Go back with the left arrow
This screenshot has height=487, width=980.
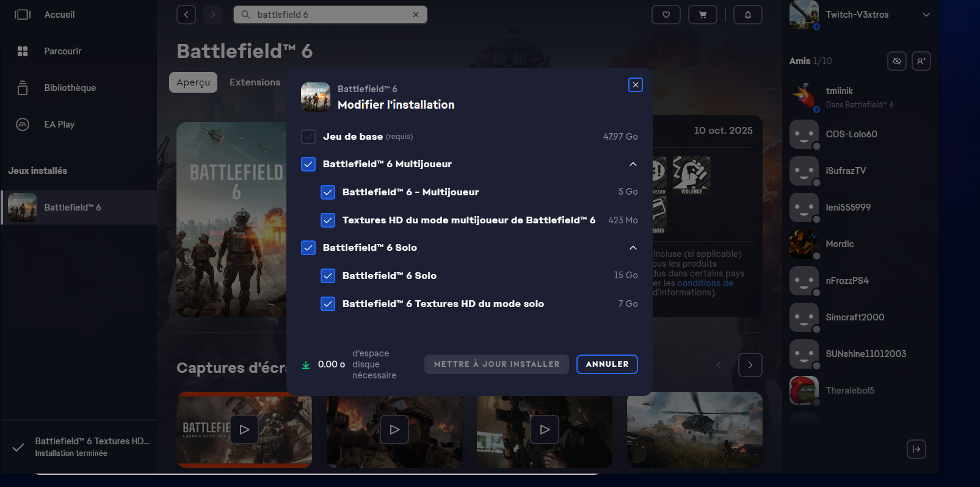[186, 15]
